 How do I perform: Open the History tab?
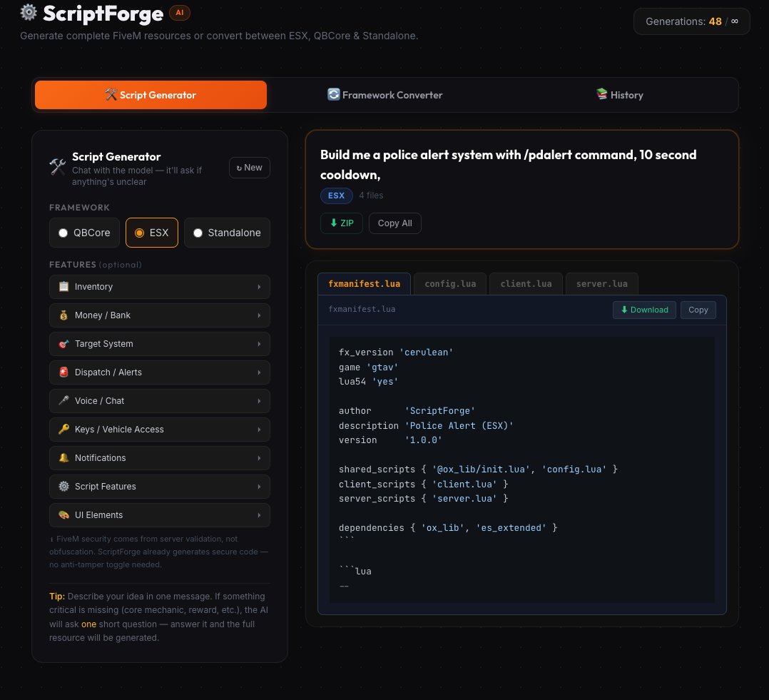619,95
